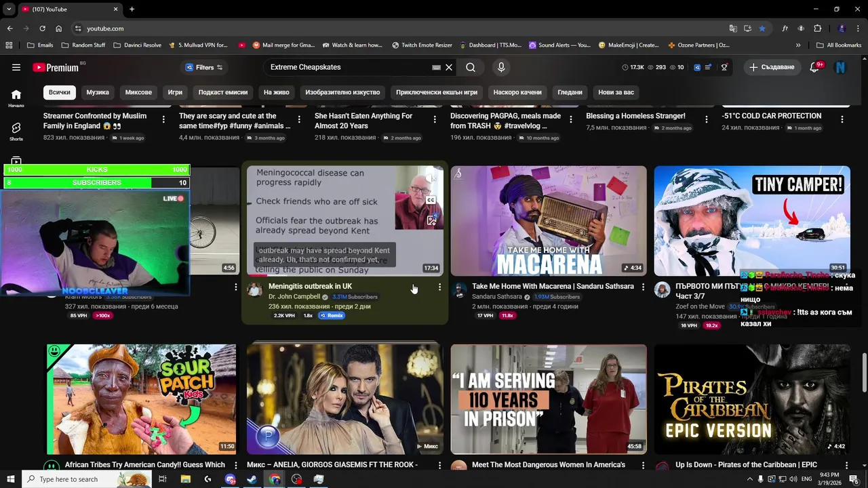Open All Bookmarks folder
Viewport: 868px width, 488px height.
[839, 45]
